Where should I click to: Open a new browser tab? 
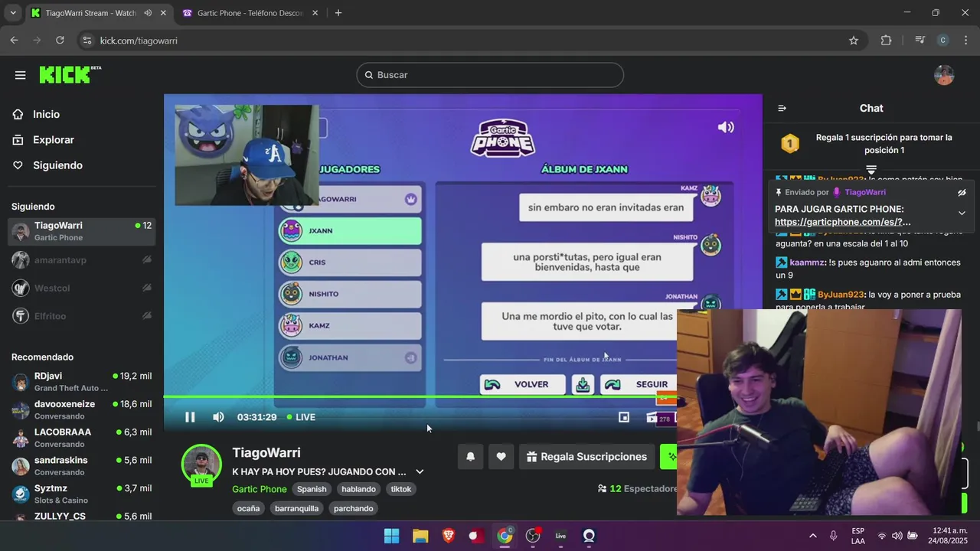coord(338,13)
